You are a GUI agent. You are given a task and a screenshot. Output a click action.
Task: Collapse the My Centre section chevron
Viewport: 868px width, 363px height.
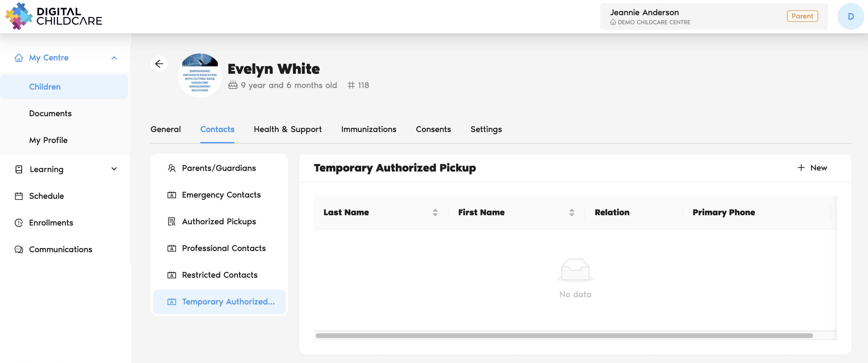[114, 58]
